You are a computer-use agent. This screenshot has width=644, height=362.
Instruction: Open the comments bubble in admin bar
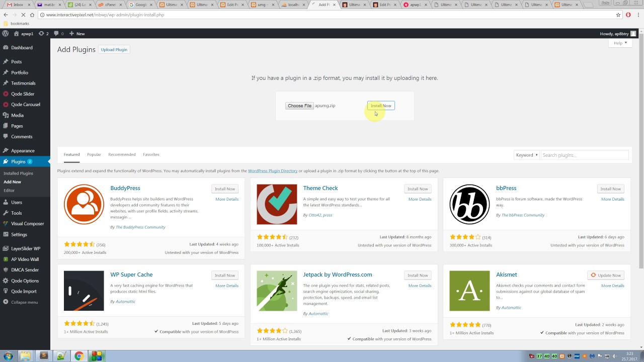click(59, 34)
